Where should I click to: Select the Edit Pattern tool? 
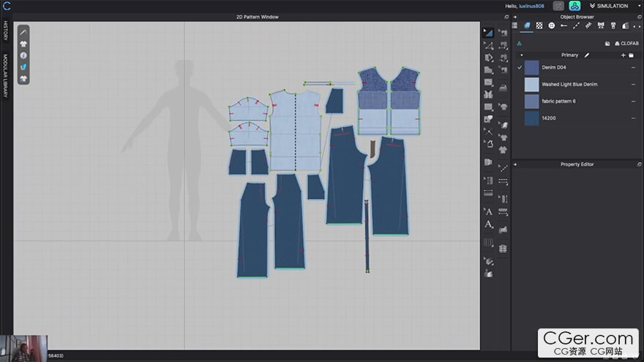click(x=488, y=45)
